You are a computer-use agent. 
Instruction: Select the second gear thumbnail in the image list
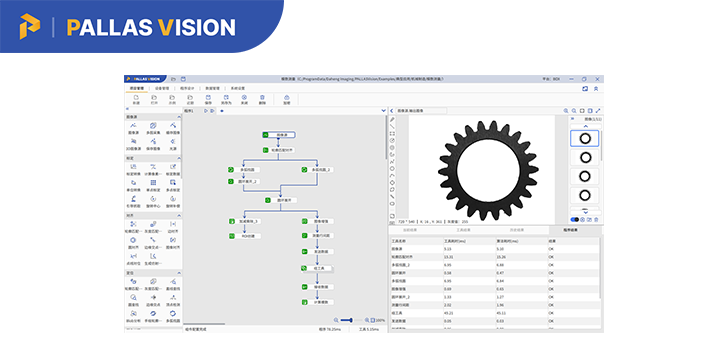(x=585, y=158)
